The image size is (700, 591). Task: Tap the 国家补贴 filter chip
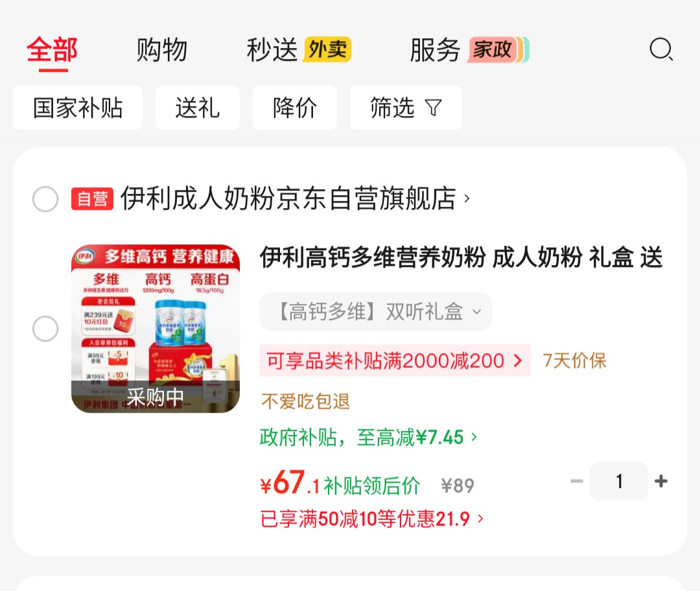click(x=78, y=108)
